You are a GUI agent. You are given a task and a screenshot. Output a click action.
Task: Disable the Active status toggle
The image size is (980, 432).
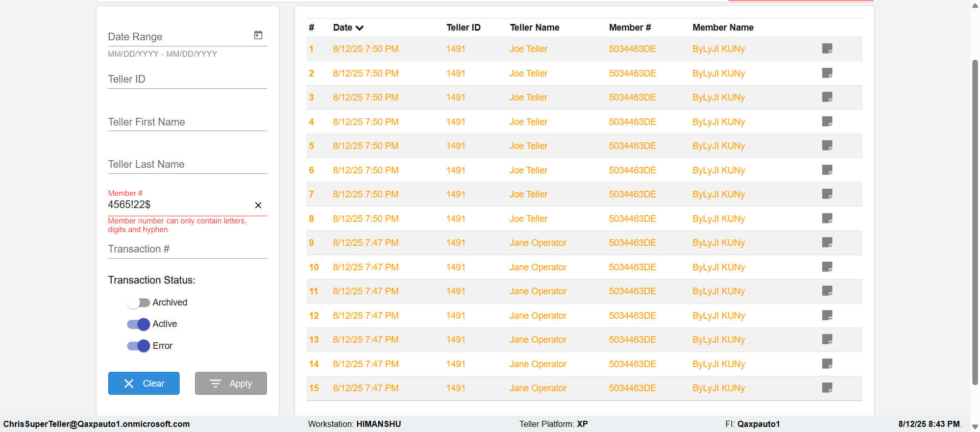coord(138,324)
